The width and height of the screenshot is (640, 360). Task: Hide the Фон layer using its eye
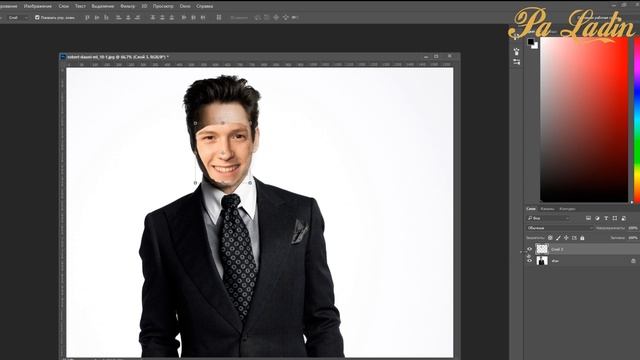[x=529, y=260]
